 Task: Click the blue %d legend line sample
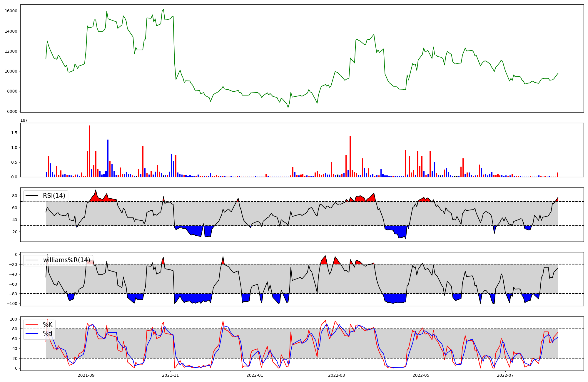32,334
